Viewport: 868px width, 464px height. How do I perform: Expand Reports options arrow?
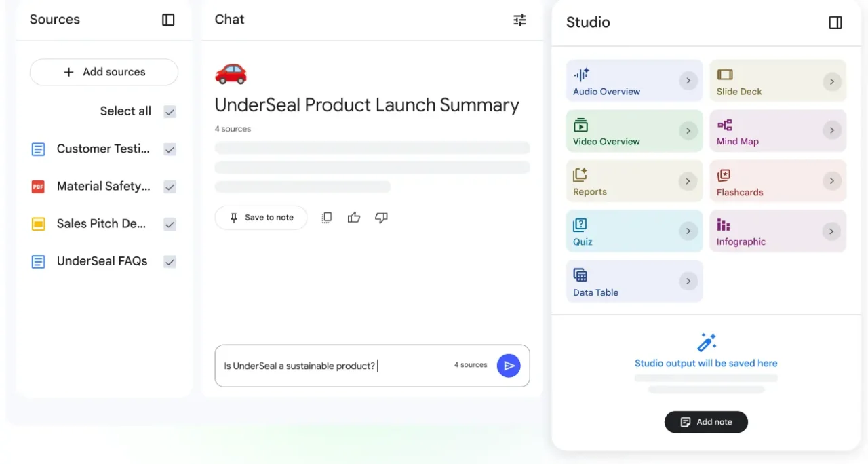[x=688, y=181]
